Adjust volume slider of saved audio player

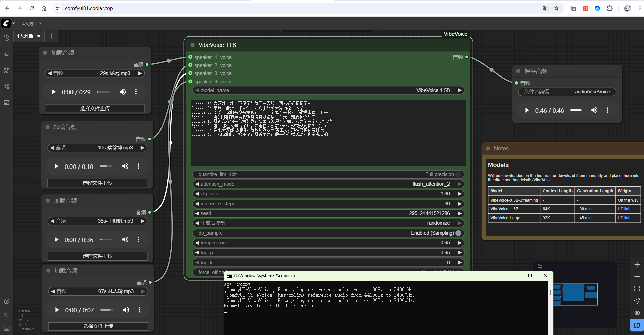576,110
